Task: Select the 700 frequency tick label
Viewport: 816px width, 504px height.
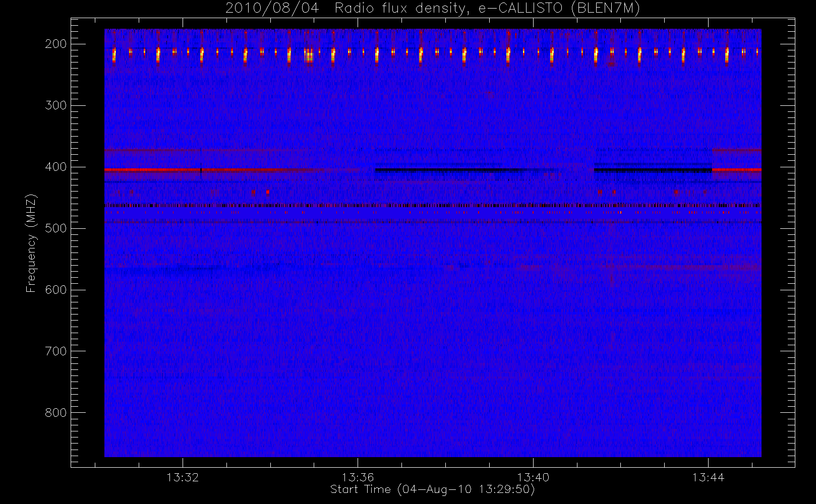Action: pyautogui.click(x=55, y=351)
